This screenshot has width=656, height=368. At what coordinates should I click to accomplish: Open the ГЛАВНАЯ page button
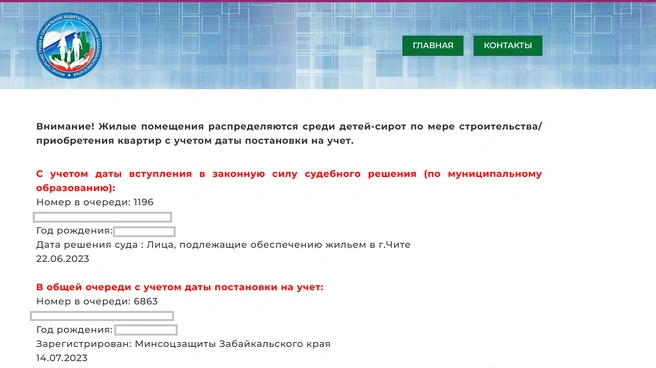click(433, 46)
